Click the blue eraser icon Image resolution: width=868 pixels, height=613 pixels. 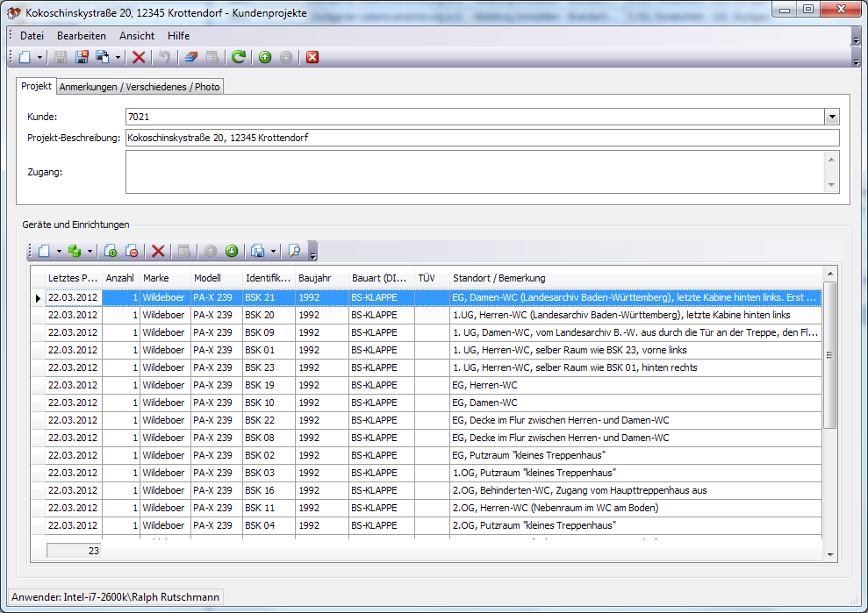coord(191,57)
